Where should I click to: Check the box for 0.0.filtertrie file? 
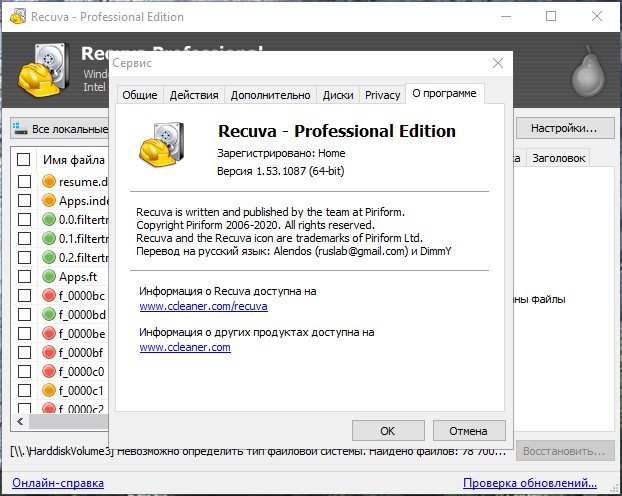pos(25,219)
